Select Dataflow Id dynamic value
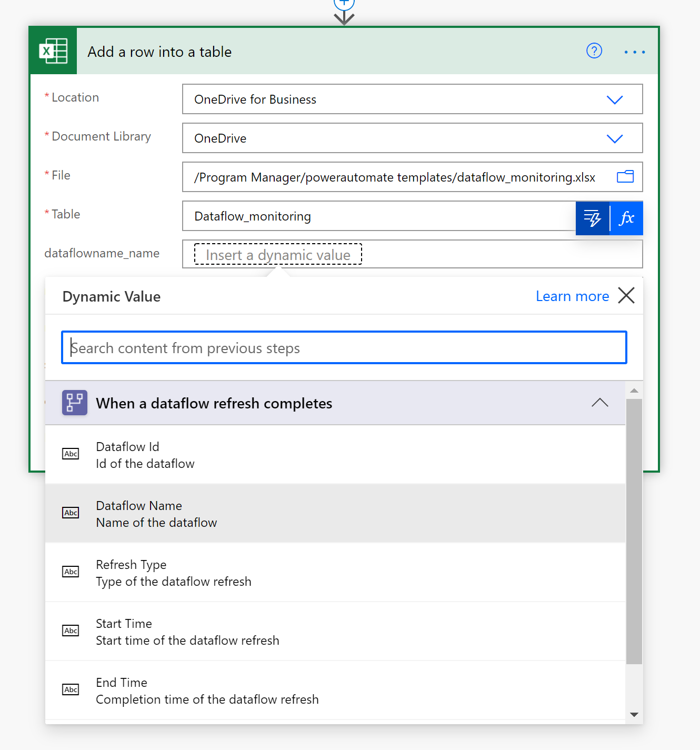700x750 pixels. tap(335, 455)
